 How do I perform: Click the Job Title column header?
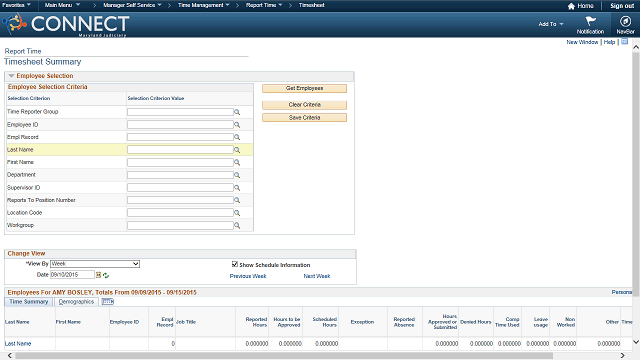click(x=186, y=322)
